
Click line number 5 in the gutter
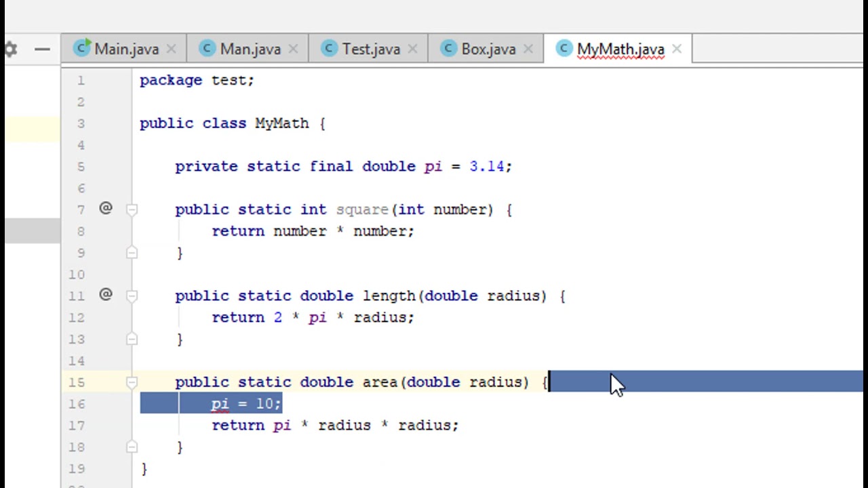coord(81,167)
